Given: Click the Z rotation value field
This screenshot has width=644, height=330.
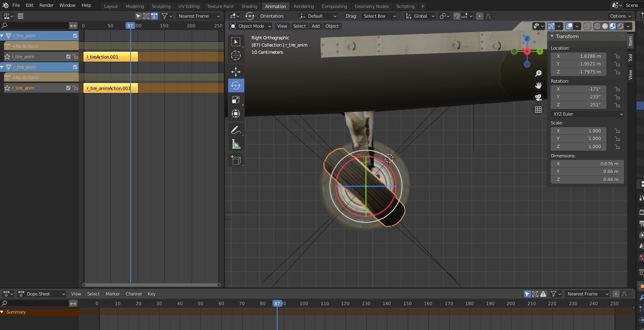Looking at the screenshot, I should pos(579,105).
